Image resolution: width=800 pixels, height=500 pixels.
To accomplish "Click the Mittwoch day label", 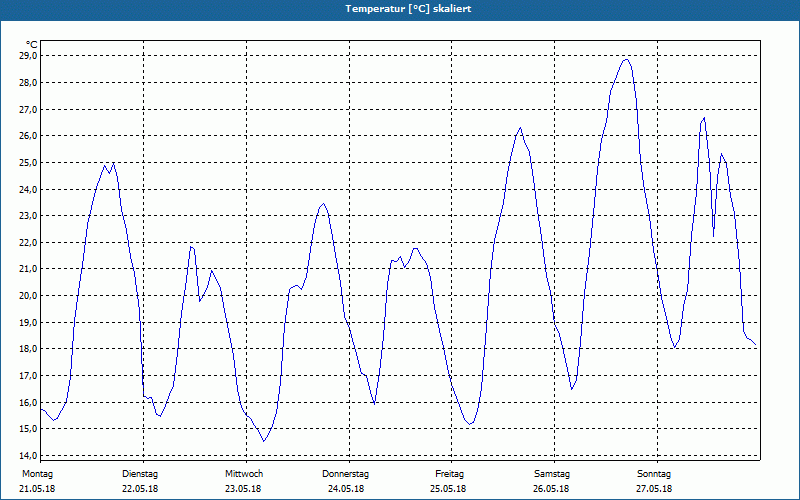I will pos(244,474).
